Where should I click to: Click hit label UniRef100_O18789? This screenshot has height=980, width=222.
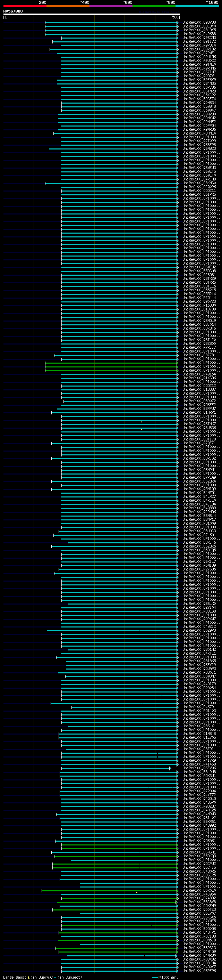(199, 309)
